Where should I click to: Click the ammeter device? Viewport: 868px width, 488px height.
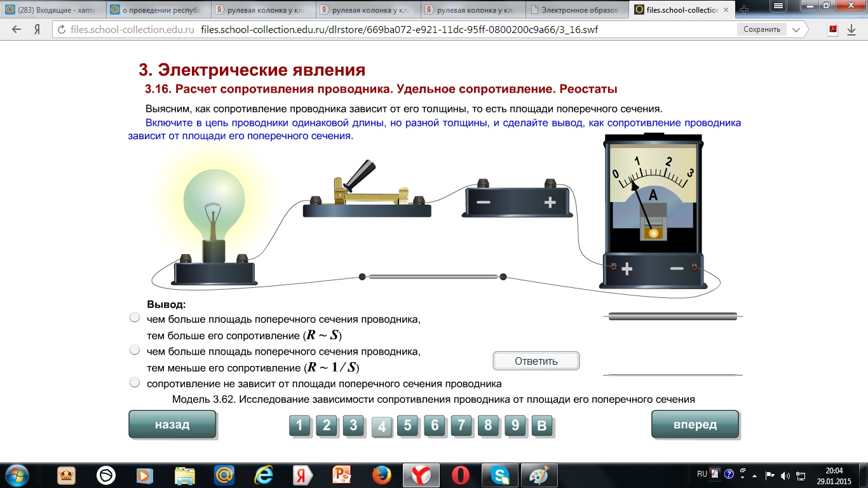click(x=653, y=212)
